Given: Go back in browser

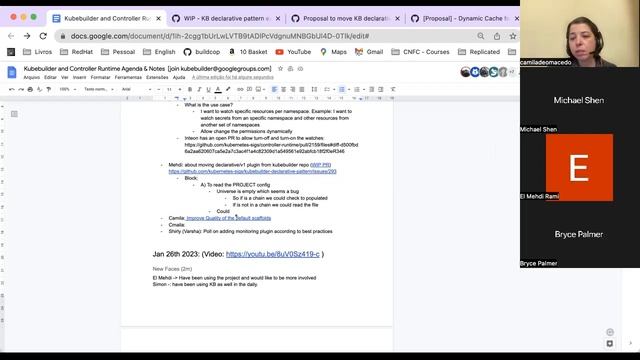Looking at the screenshot, I should click(11, 36).
